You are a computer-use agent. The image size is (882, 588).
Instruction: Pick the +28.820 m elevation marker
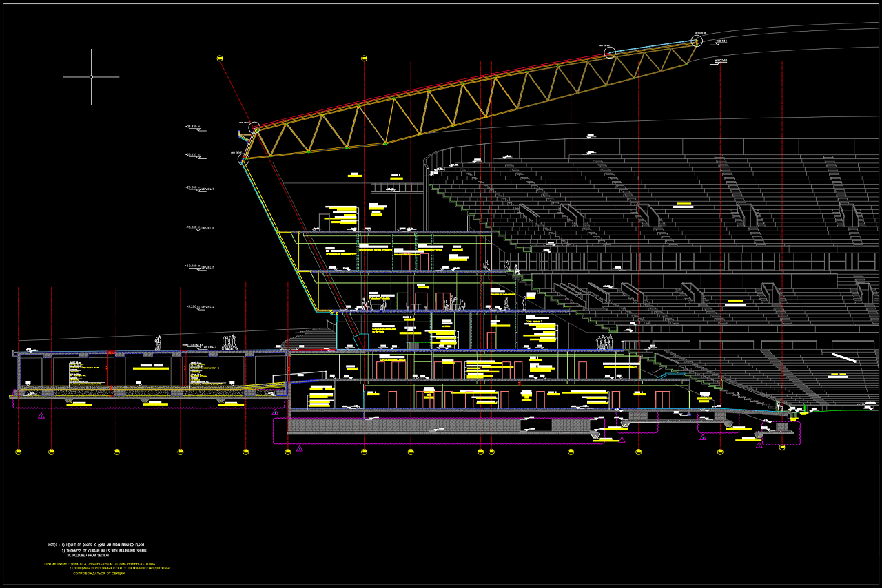click(196, 127)
